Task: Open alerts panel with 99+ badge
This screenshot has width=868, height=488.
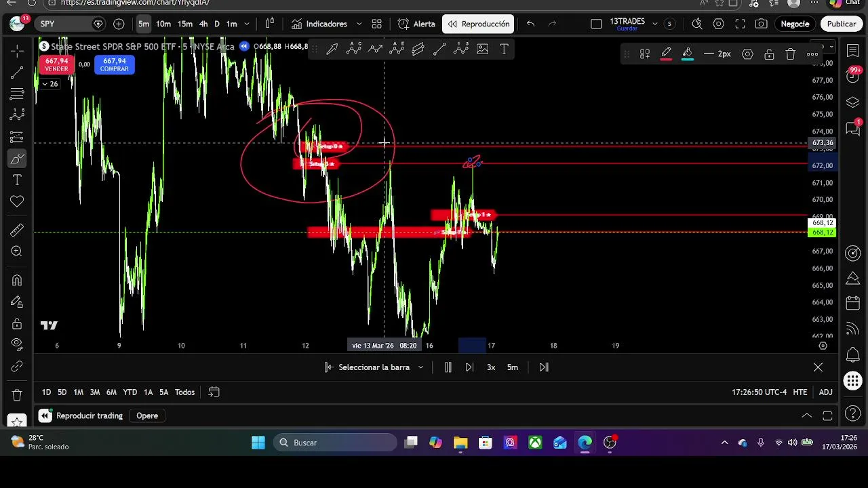Action: [x=852, y=75]
